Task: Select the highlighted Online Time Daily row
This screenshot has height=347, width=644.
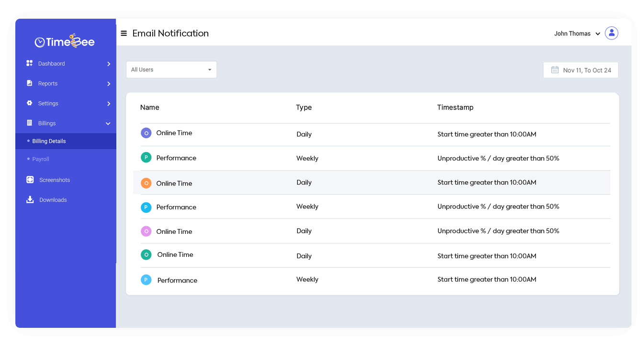Action: click(335, 183)
